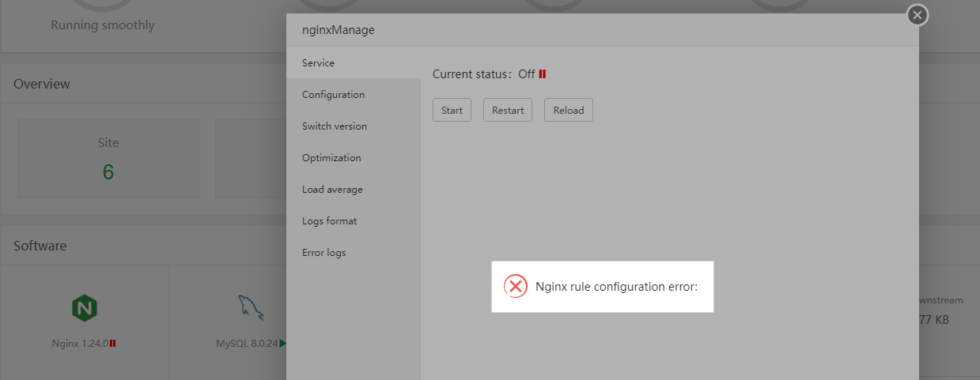
Task: Open the Configuration tab
Action: click(x=333, y=95)
